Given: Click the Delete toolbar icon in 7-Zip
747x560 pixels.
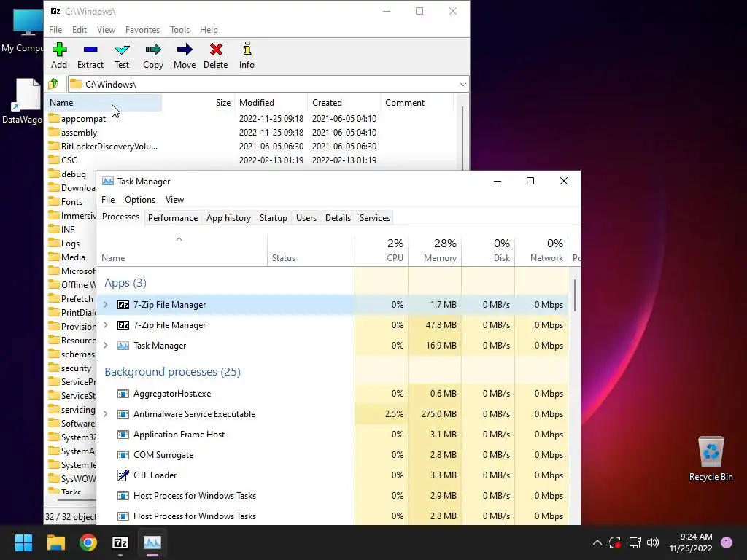Looking at the screenshot, I should pyautogui.click(x=215, y=55).
